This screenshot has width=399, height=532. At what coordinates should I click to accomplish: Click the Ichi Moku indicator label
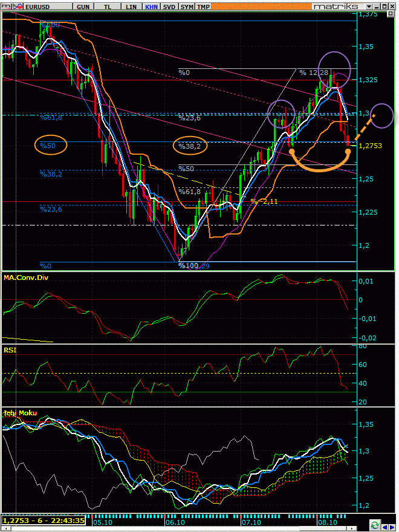pyautogui.click(x=21, y=413)
